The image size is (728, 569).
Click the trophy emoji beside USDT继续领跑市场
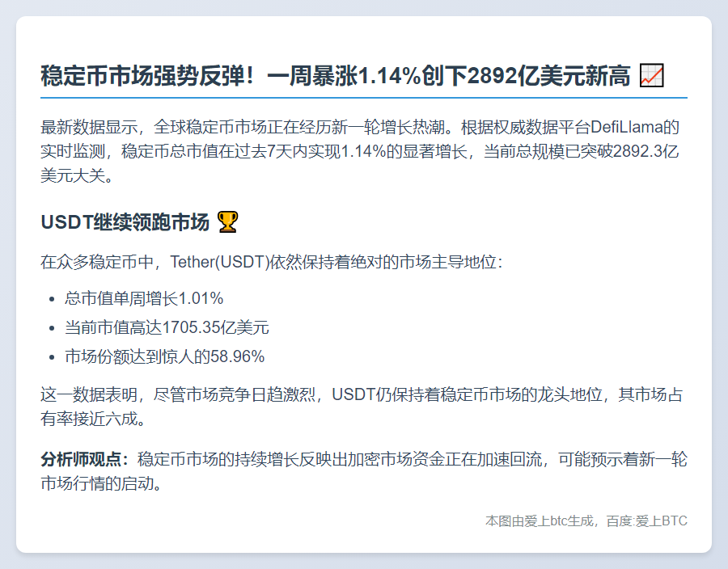[x=228, y=222]
